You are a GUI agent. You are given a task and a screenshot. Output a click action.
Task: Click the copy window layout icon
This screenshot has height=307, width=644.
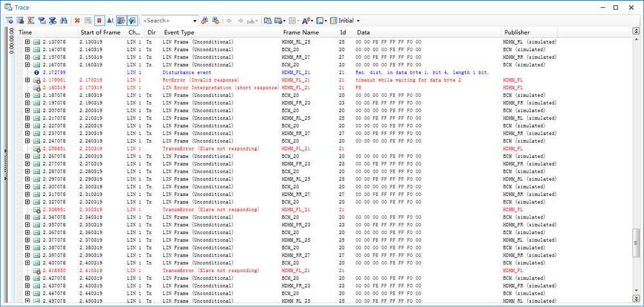[268, 20]
